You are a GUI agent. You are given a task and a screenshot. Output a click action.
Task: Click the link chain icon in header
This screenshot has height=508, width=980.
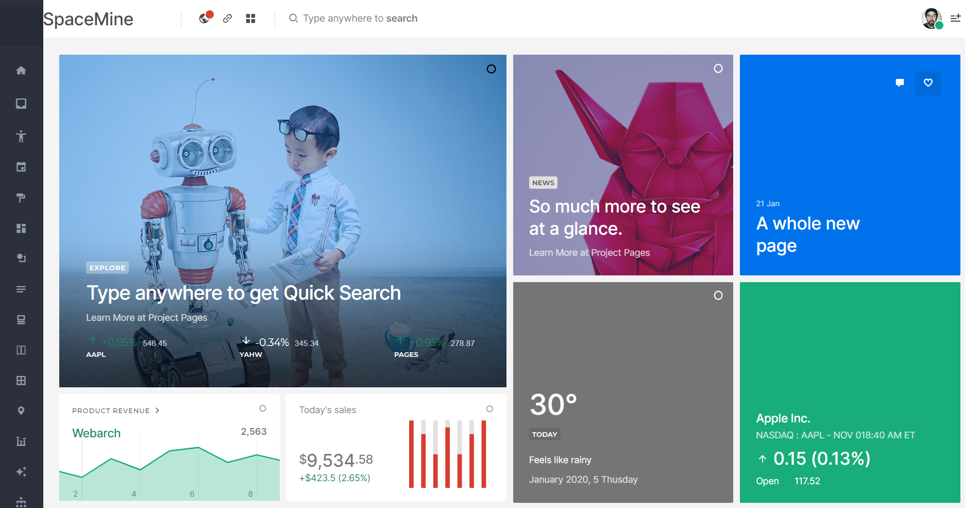[227, 19]
